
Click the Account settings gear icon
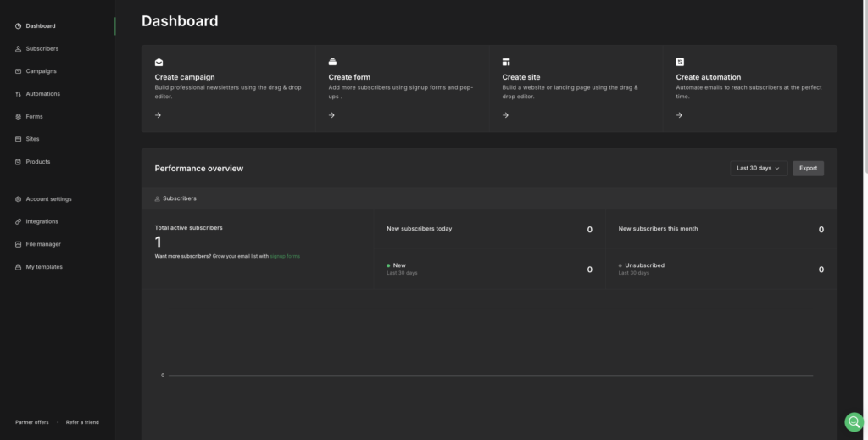pos(19,198)
